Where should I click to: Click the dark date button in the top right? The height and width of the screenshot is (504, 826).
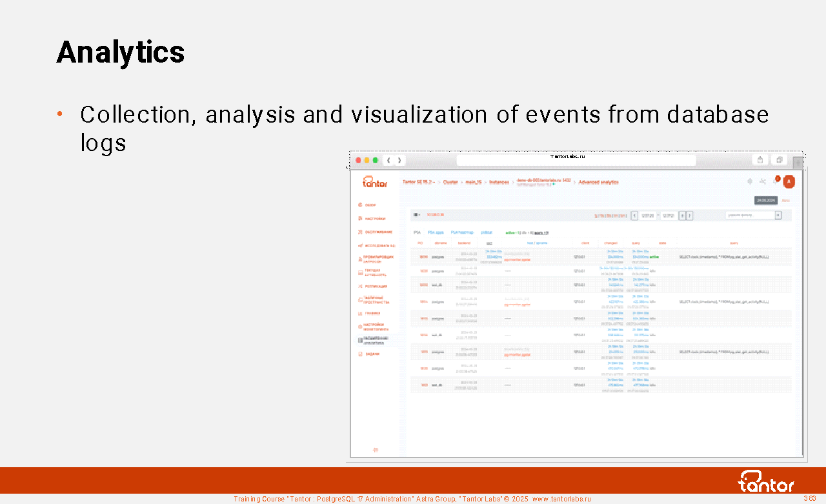point(766,201)
